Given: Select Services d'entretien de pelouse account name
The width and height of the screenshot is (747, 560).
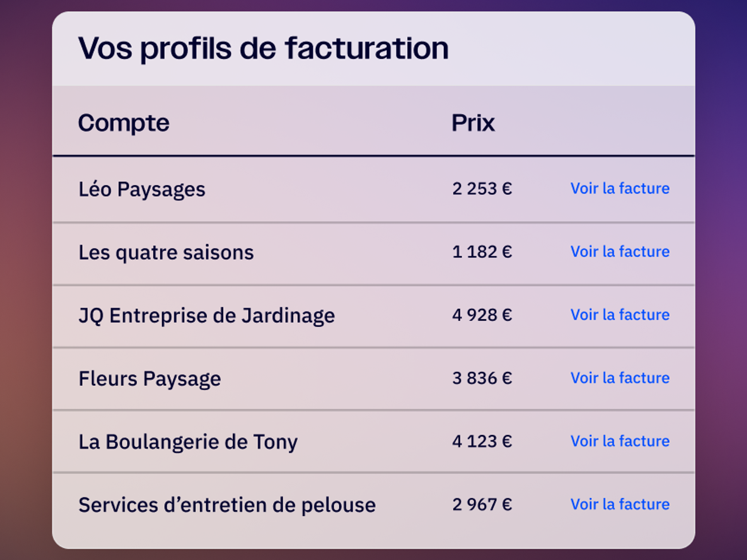Looking at the screenshot, I should (x=227, y=505).
